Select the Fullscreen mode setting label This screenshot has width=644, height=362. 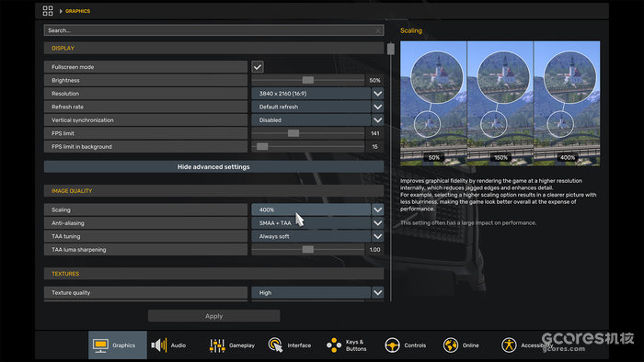pos(73,67)
